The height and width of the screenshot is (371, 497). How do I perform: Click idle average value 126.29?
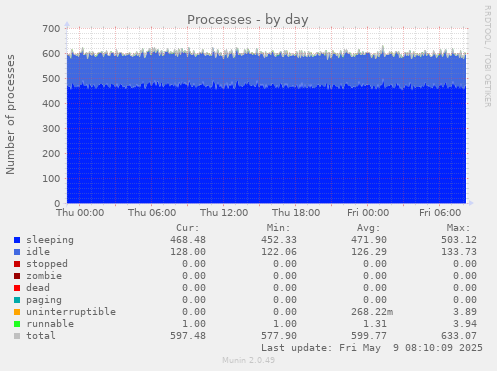tap(369, 252)
